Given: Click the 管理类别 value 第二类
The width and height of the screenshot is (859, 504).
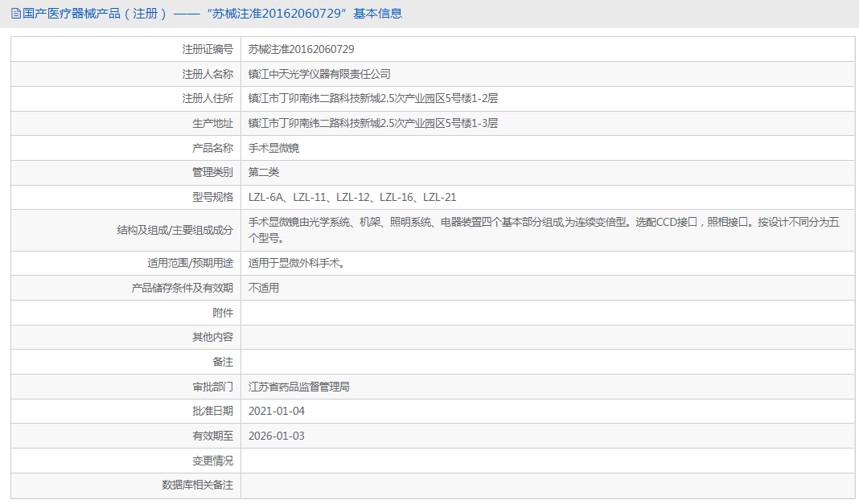Looking at the screenshot, I should pyautogui.click(x=264, y=172).
